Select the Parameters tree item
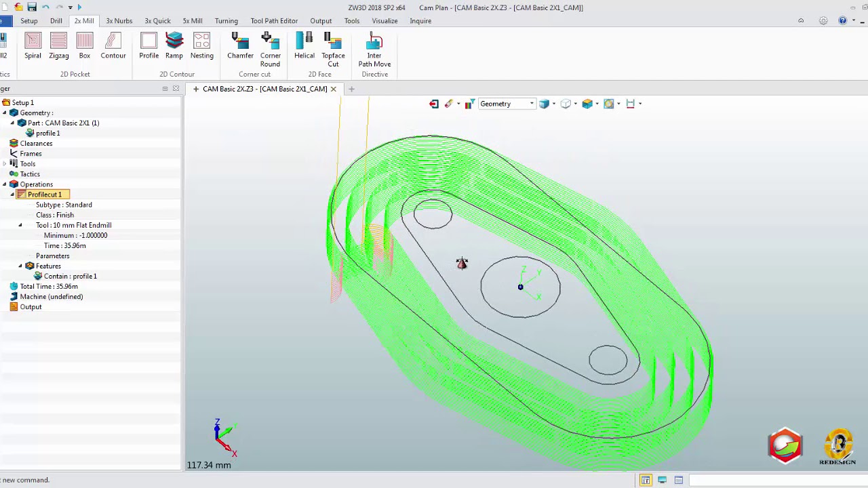This screenshot has width=868, height=488. click(53, 256)
